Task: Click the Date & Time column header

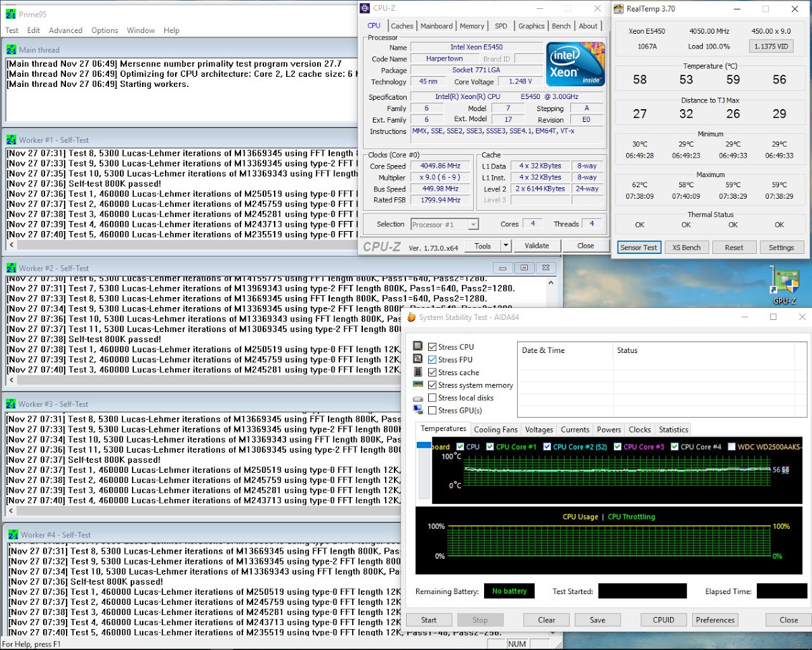Action: 565,350
